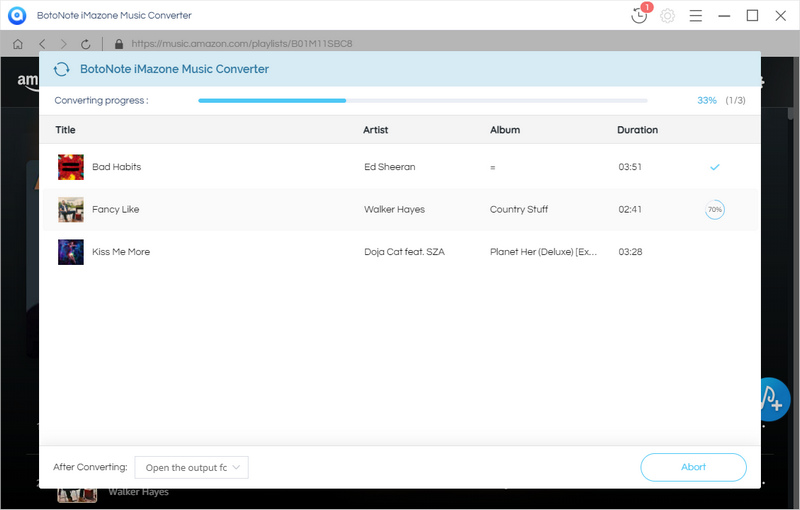Click the Bad Habits completed checkmark
This screenshot has height=510, width=800.
(x=714, y=167)
